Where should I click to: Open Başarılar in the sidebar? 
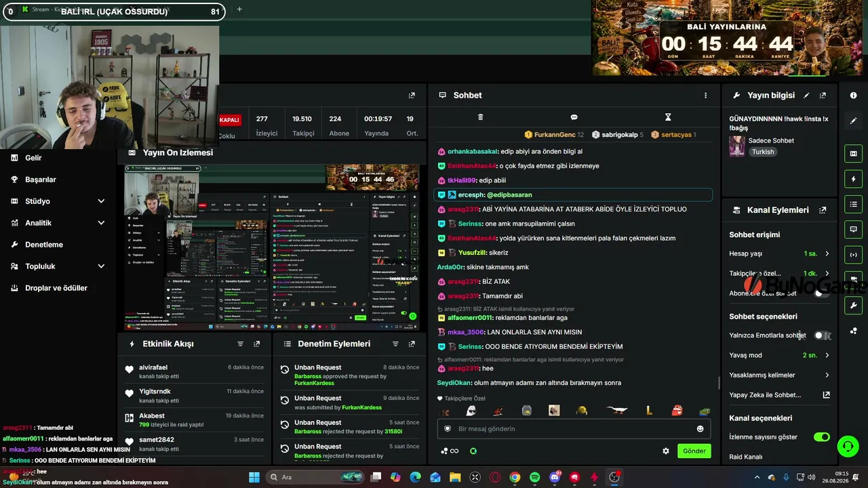pyautogui.click(x=41, y=180)
